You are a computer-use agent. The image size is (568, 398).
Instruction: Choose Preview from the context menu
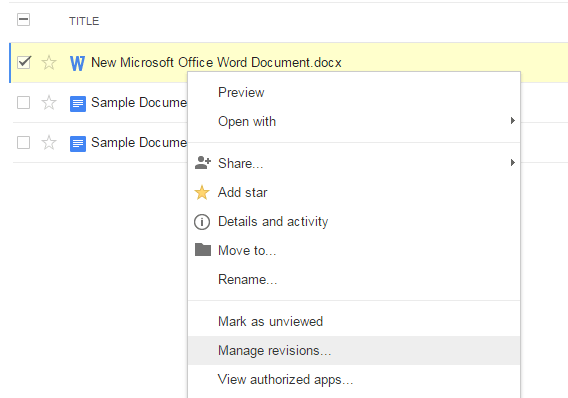pyautogui.click(x=354, y=92)
